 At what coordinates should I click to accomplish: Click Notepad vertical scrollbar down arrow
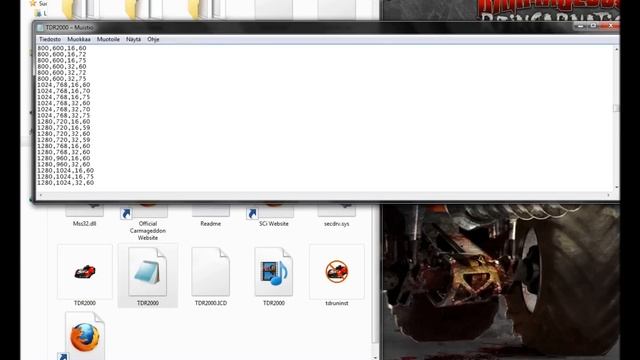point(616,187)
